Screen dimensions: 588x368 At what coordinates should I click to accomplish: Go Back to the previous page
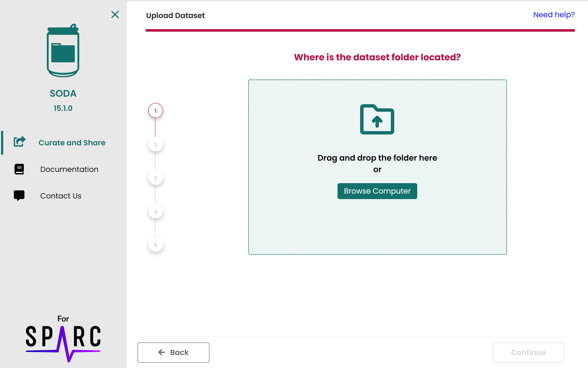[174, 352]
